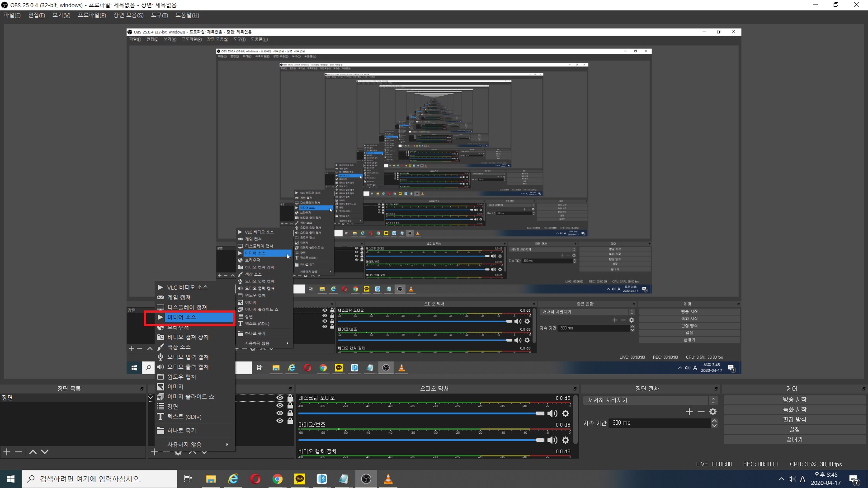
Task: Click the 텍스트 (GDI+) text source icon
Action: 160,417
